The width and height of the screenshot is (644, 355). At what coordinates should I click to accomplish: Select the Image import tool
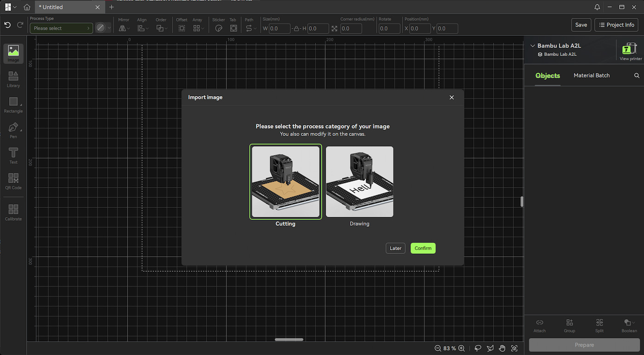[13, 54]
